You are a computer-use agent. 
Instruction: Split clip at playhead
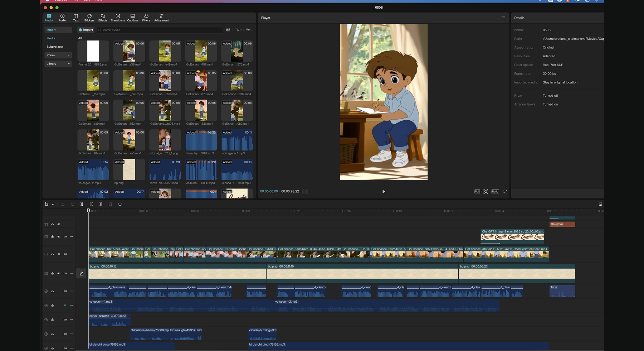82,204
